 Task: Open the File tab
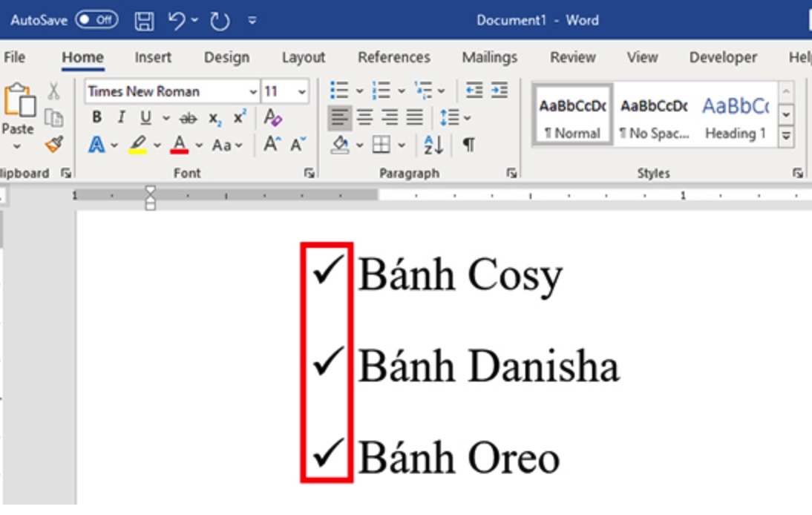(x=15, y=57)
